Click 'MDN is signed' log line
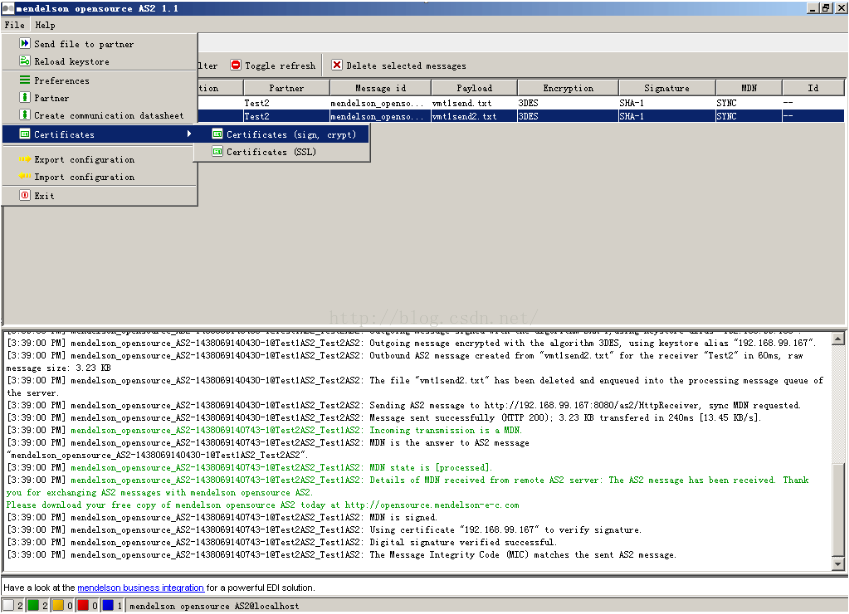The image size is (849, 614). pos(221,517)
